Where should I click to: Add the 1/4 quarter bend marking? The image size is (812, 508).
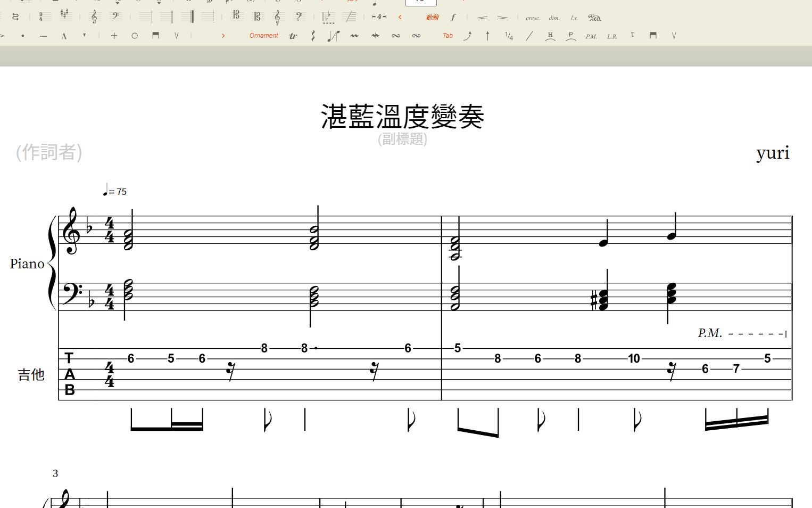point(509,36)
